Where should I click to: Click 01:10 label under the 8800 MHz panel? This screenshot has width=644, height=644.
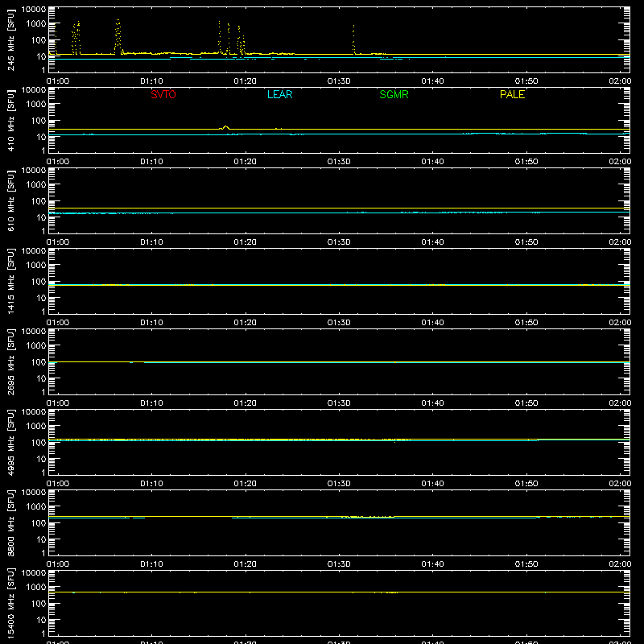point(151,564)
